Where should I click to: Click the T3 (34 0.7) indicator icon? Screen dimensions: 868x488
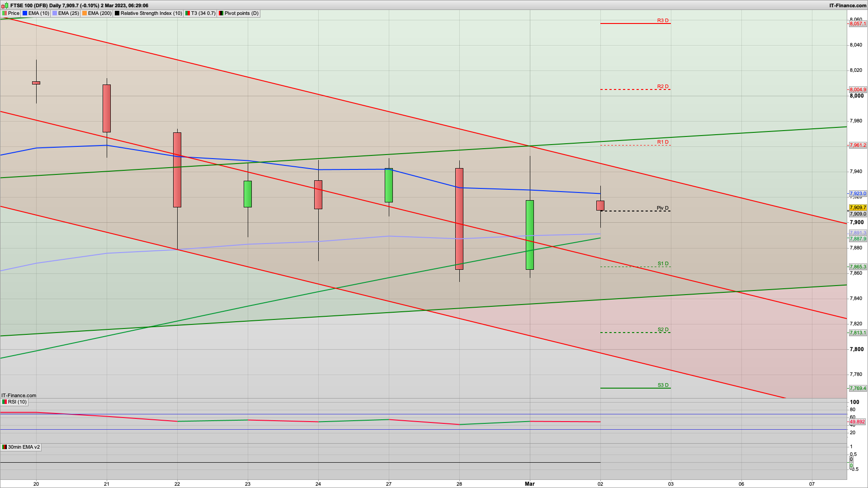pyautogui.click(x=188, y=14)
